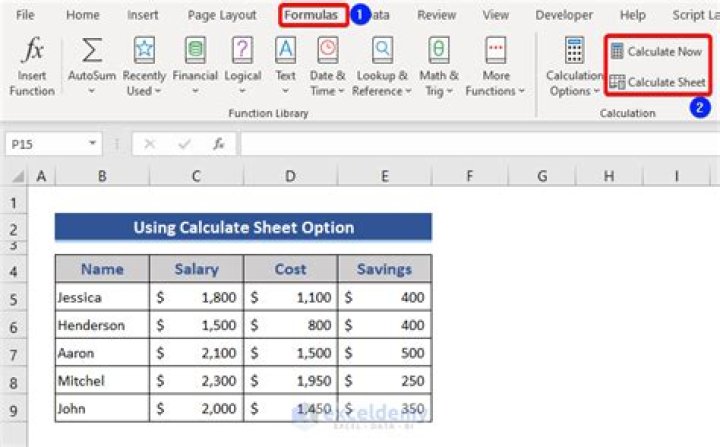Click inside the formula bar input
The height and width of the screenshot is (447, 720).
(x=470, y=144)
